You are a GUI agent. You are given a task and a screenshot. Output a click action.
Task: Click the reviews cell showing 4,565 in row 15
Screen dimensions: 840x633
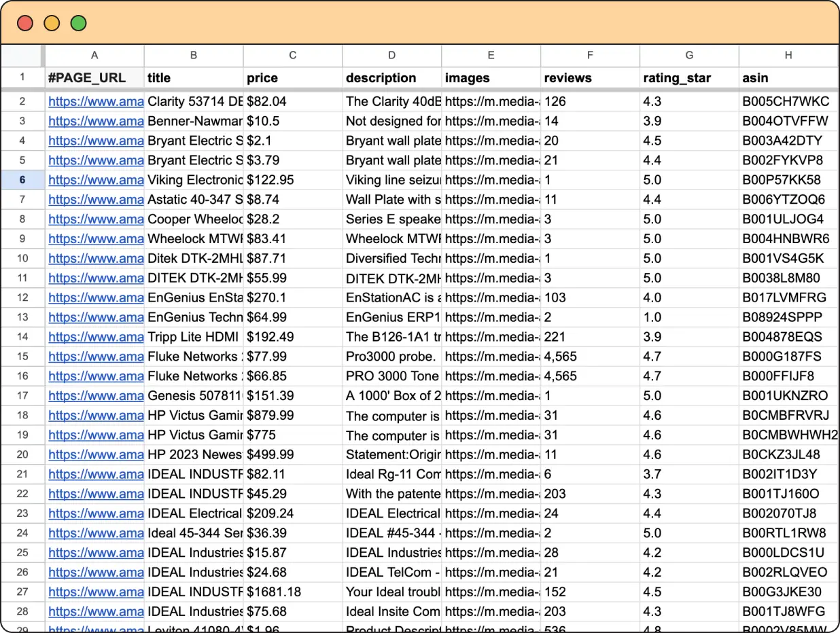(589, 356)
